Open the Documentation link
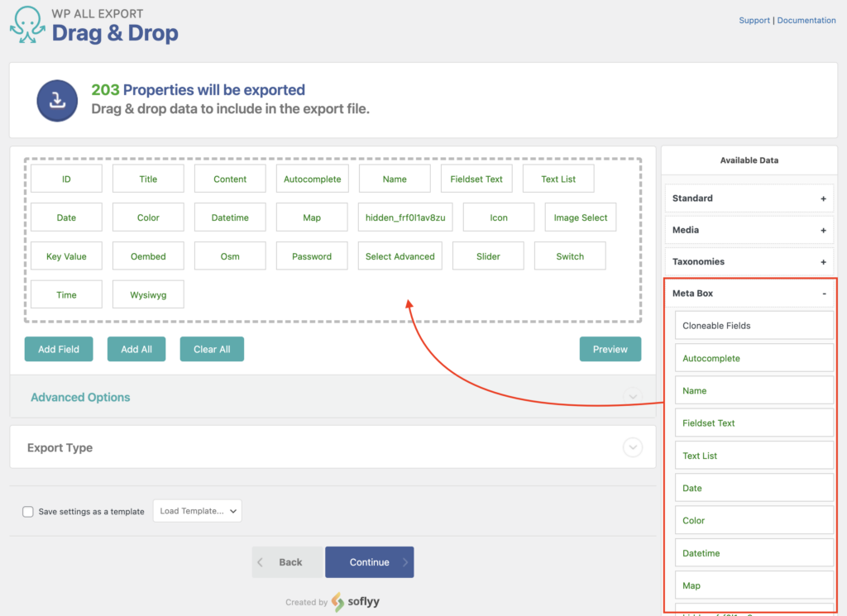Screen dimensions: 847x616 click(x=806, y=20)
